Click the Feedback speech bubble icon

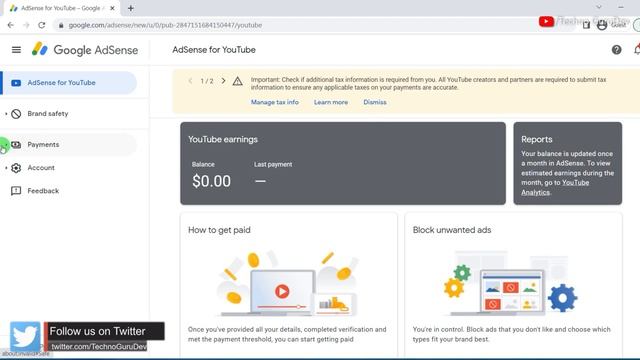point(16,191)
